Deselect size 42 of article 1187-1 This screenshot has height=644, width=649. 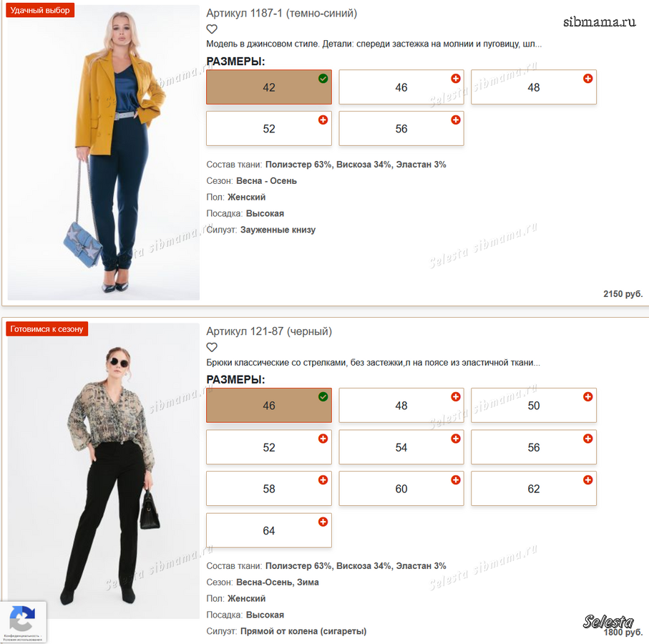coord(269,87)
